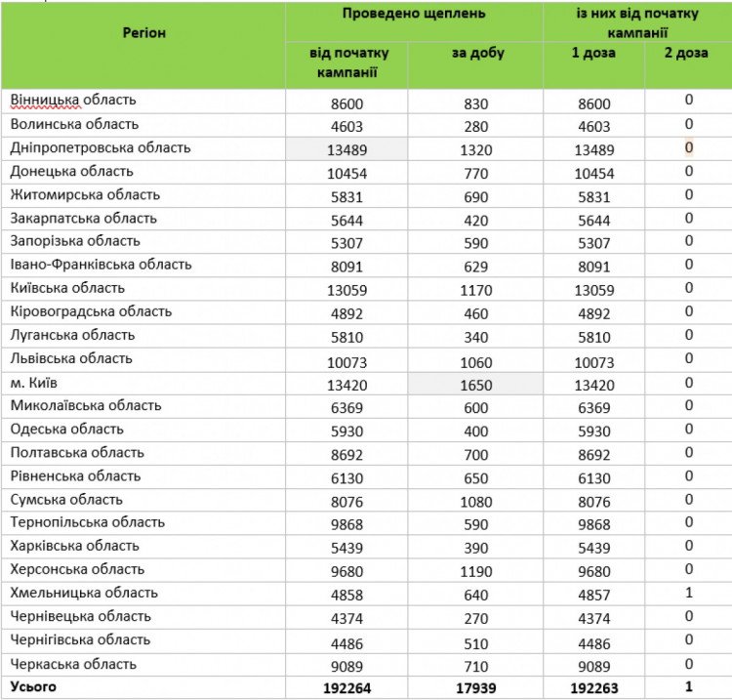Click the daily value 650
This screenshot has height=700, width=732.
[x=475, y=478]
